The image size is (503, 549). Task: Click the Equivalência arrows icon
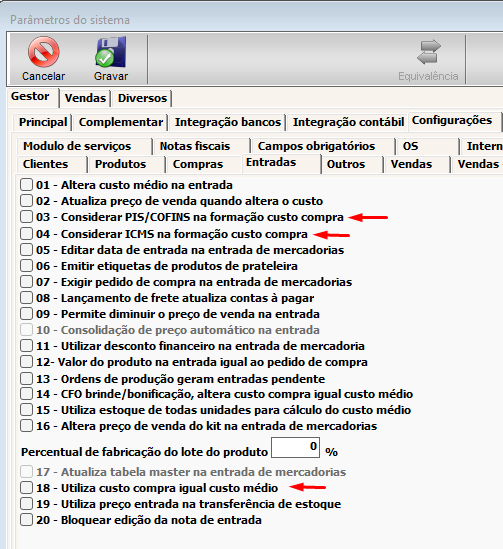428,52
